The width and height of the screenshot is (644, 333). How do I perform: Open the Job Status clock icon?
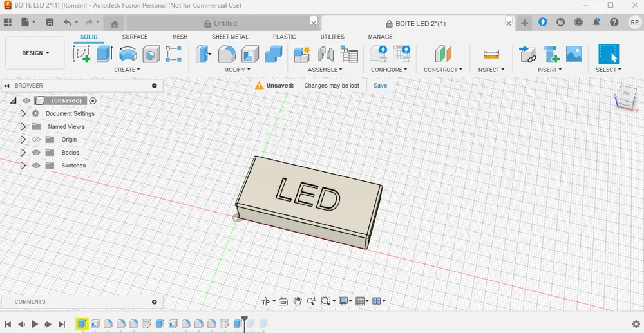click(578, 22)
